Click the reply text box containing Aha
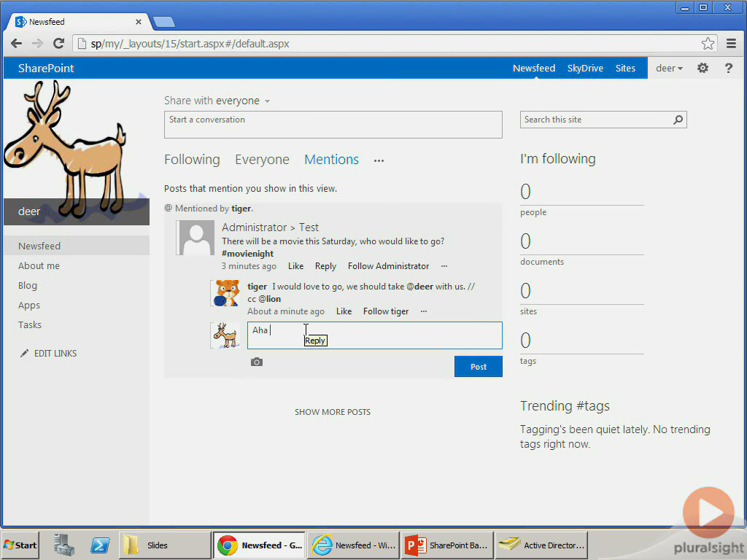Screen dimensions: 747x560 (x=374, y=335)
